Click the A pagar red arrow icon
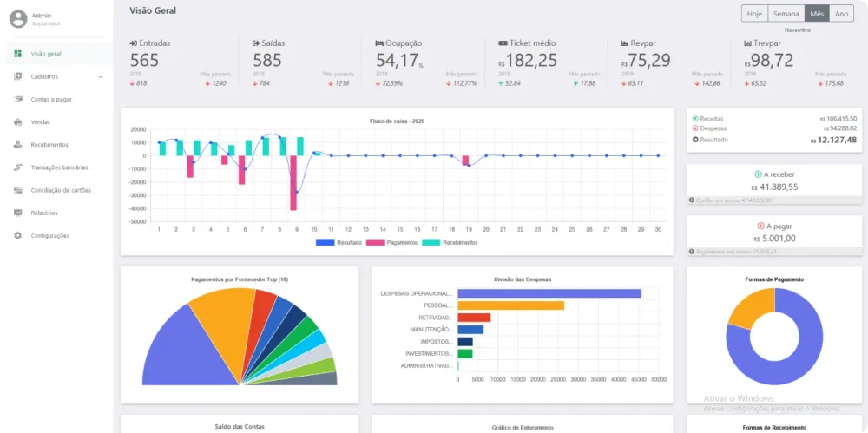Viewport: 868px width, 433px height. [760, 226]
